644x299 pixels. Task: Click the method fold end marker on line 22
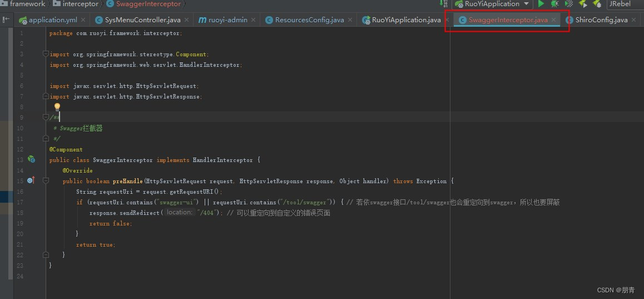click(x=46, y=254)
